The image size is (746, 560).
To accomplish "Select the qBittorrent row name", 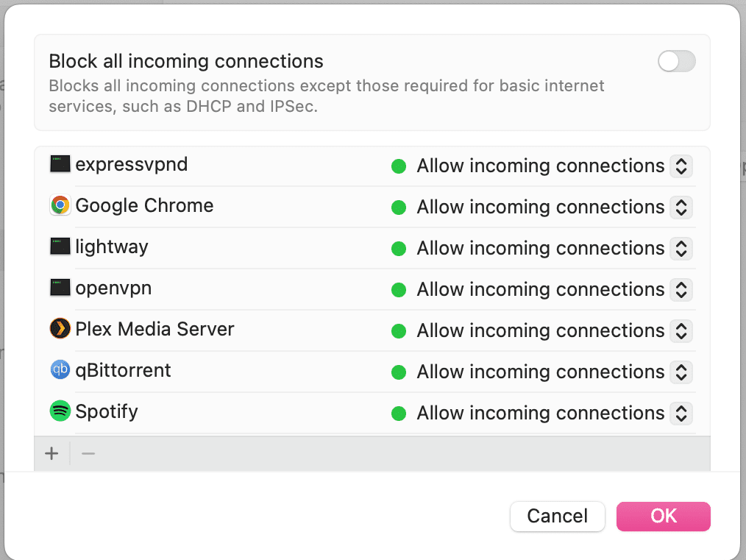I will point(123,371).
